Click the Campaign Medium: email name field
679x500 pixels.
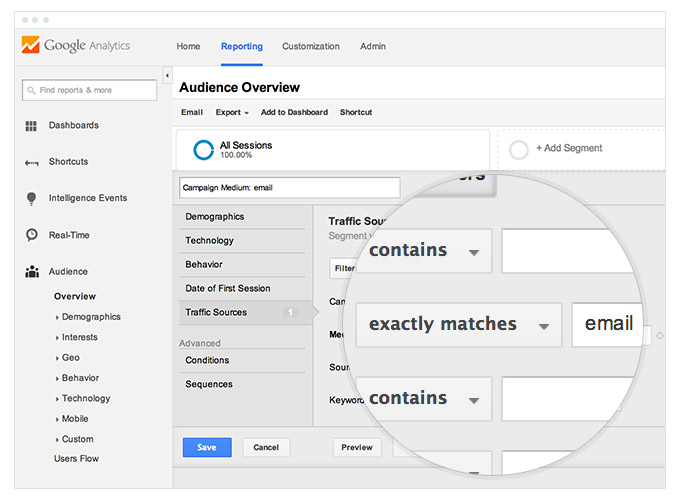tap(289, 187)
